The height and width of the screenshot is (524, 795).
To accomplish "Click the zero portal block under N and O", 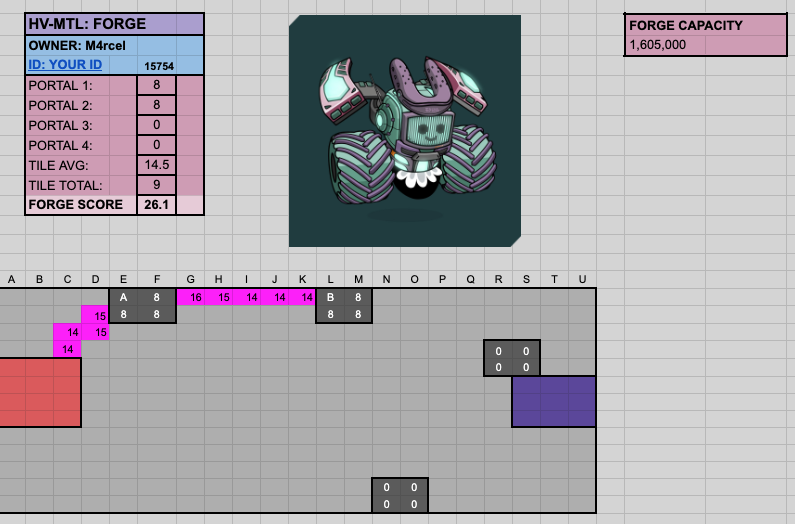I will [400, 495].
